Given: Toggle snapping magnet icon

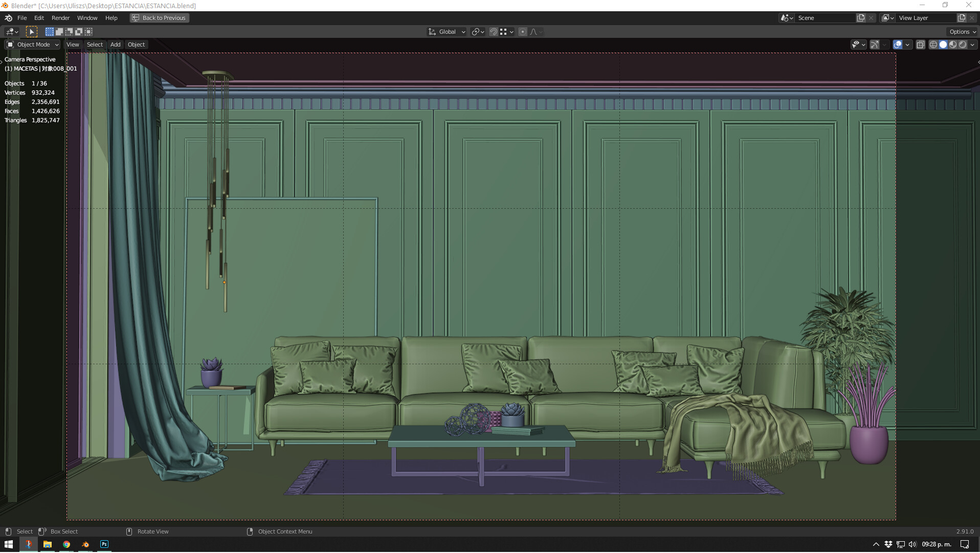Looking at the screenshot, I should (494, 32).
